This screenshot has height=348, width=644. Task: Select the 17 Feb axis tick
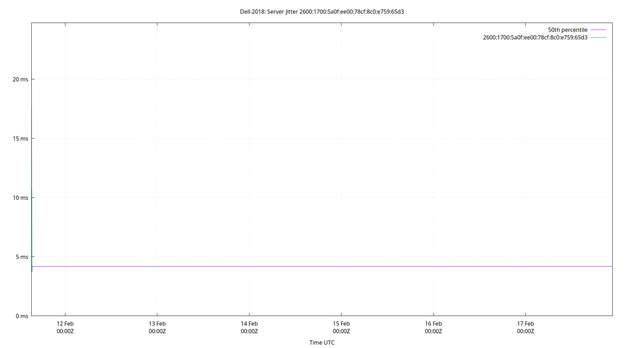point(526,323)
